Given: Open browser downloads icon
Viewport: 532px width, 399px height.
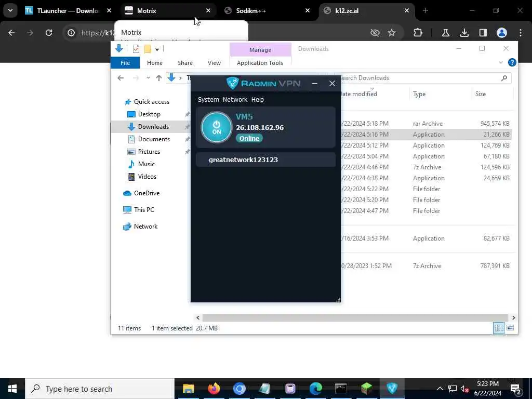Looking at the screenshot, I should click(x=464, y=33).
